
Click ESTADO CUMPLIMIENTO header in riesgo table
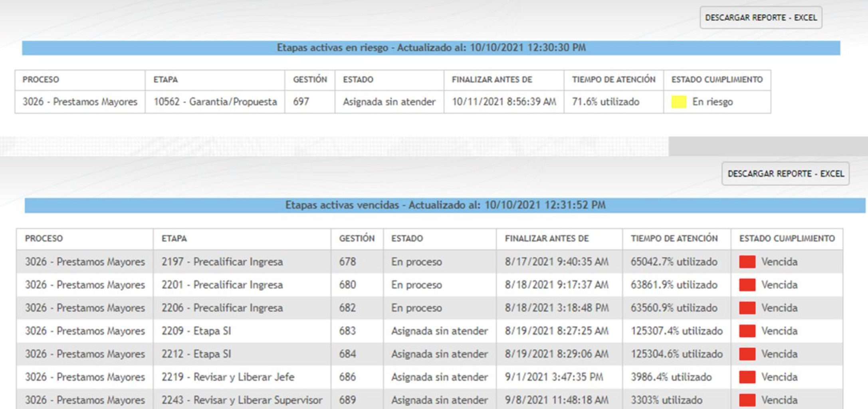pyautogui.click(x=717, y=79)
